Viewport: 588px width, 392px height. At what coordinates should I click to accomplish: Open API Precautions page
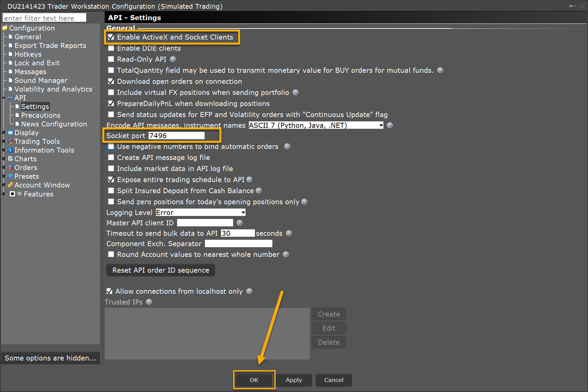pyautogui.click(x=41, y=115)
